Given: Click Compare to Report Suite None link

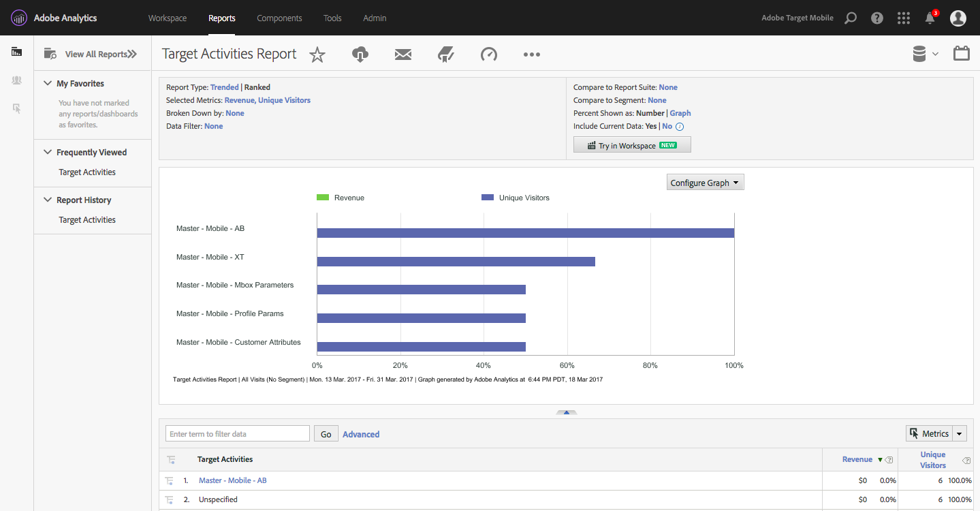Looking at the screenshot, I should click(x=668, y=87).
